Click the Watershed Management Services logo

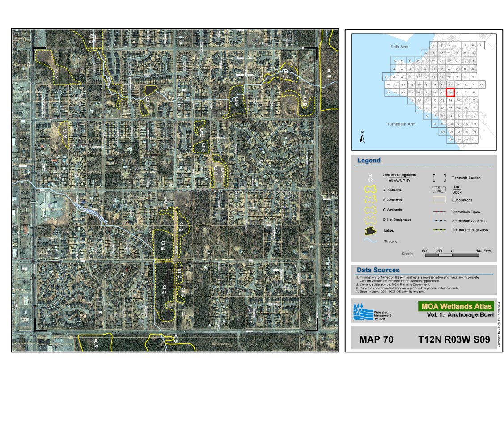click(x=363, y=312)
